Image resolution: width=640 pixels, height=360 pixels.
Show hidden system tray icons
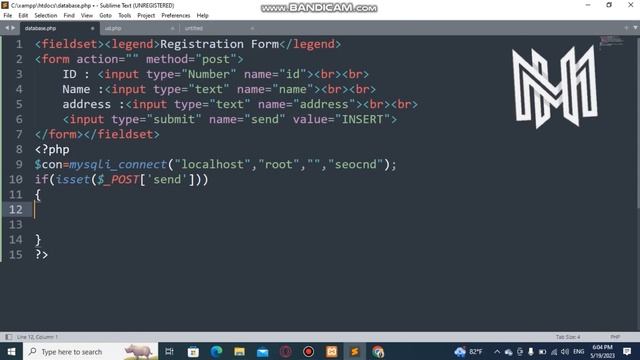(x=497, y=351)
